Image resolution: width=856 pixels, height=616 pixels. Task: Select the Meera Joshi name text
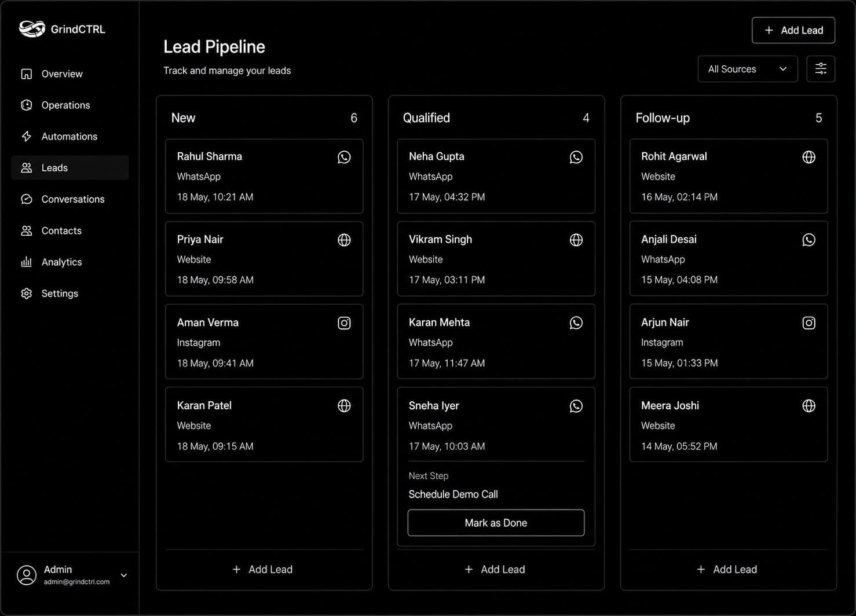pyautogui.click(x=670, y=406)
